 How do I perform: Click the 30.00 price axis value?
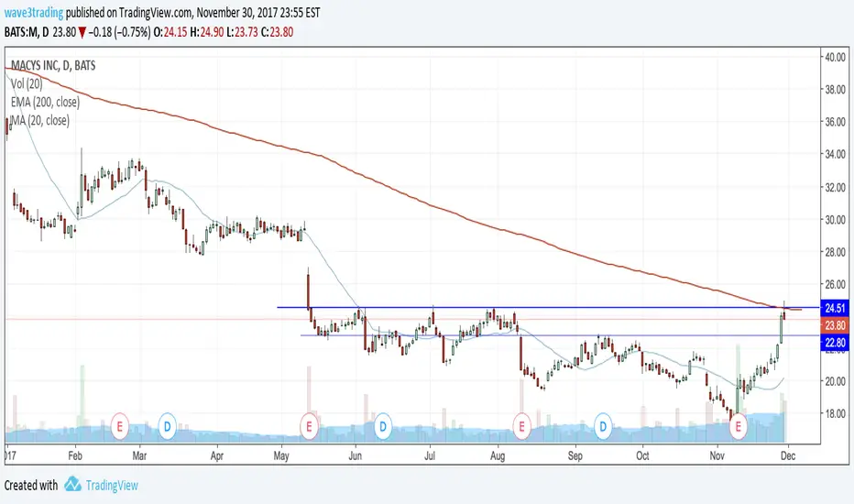click(835, 220)
